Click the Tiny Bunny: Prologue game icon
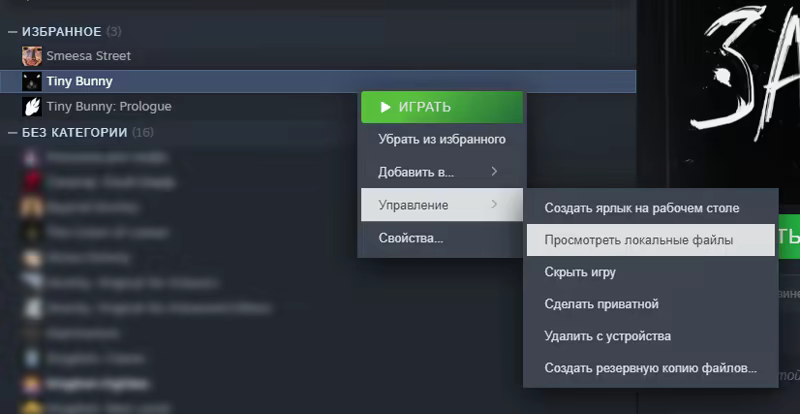The width and height of the screenshot is (800, 414). click(32, 106)
